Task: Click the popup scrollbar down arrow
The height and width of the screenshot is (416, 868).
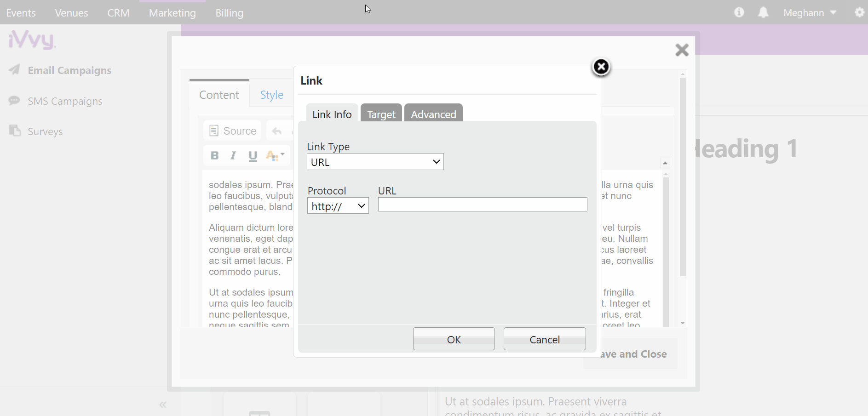Action: [x=683, y=324]
